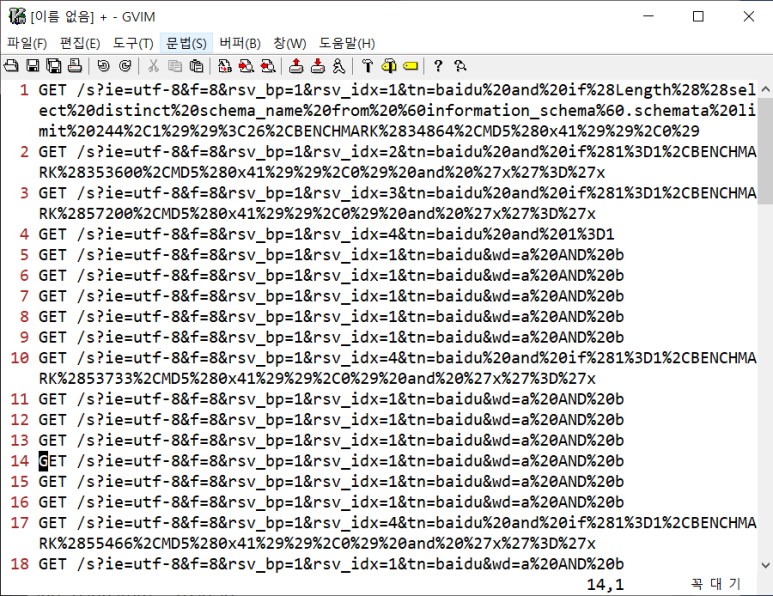This screenshot has height=596, width=773.
Task: Place cursor on line 5
Action: pos(331,255)
